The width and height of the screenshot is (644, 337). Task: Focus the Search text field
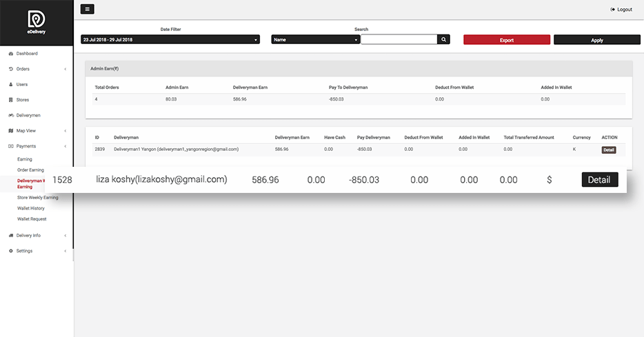[x=399, y=39]
